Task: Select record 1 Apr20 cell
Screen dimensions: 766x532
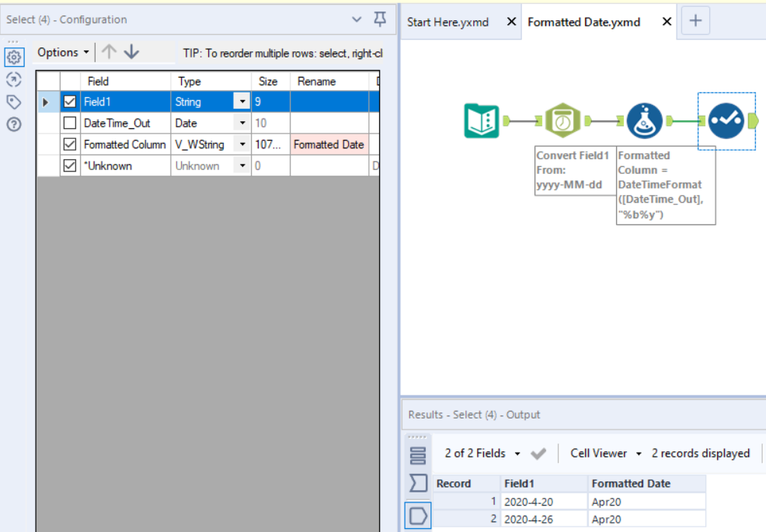Action: pyautogui.click(x=647, y=502)
